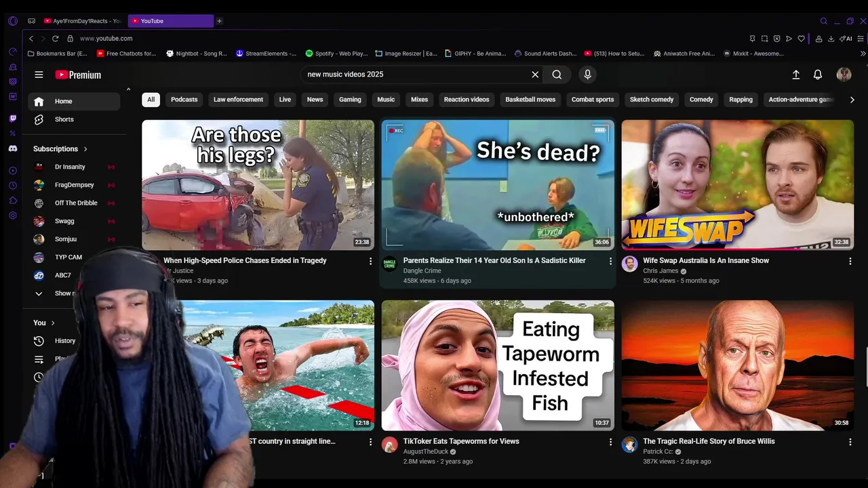Click the browser downloads icon
This screenshot has height=488, width=868.
pyautogui.click(x=831, y=39)
